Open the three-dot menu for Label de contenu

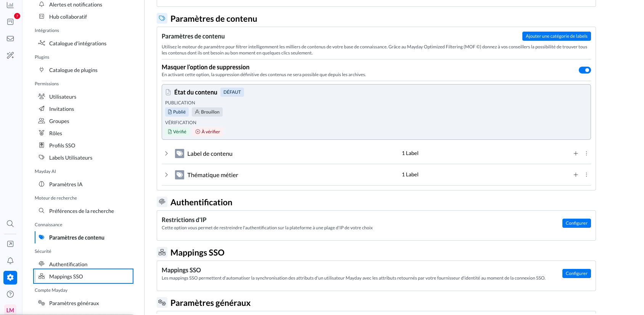(x=586, y=154)
